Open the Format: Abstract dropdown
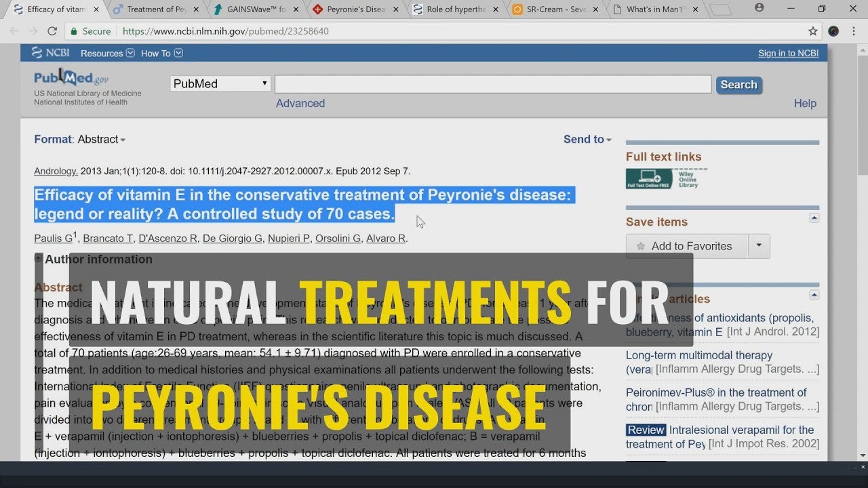Screen dimensions: 868x488 (80, 139)
